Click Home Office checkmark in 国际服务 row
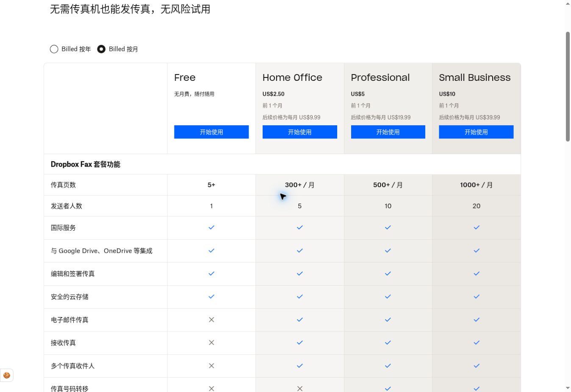 point(300,227)
